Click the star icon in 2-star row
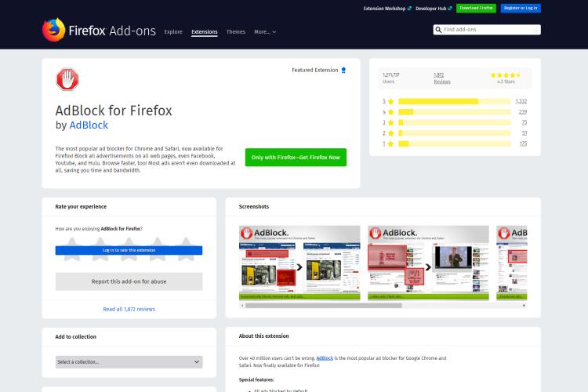 (x=390, y=132)
